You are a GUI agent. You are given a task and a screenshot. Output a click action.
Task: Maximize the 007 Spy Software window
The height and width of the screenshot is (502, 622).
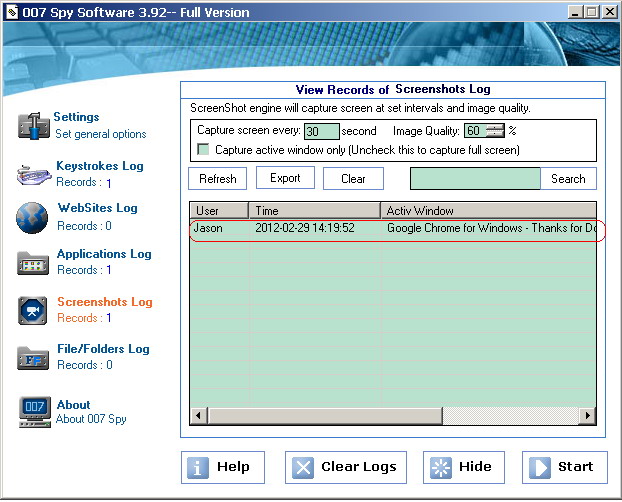coord(592,12)
